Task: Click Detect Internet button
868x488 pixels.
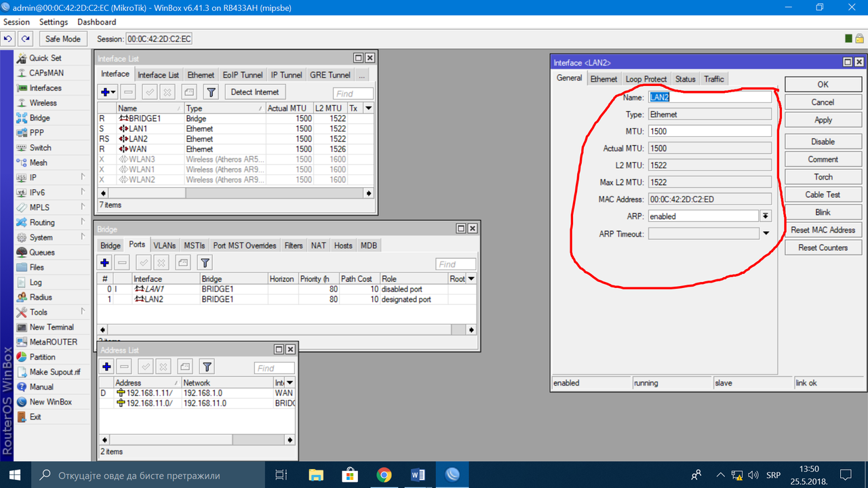Action: point(254,92)
